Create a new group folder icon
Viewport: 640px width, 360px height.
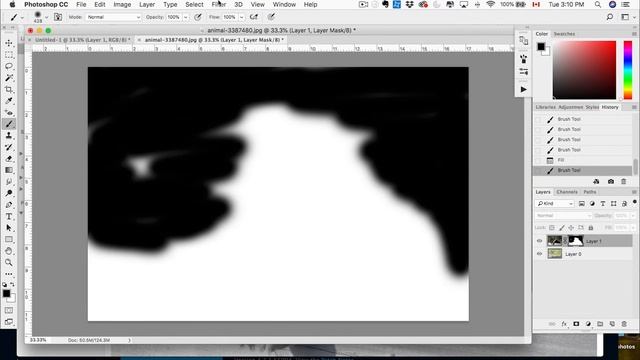click(x=600, y=324)
